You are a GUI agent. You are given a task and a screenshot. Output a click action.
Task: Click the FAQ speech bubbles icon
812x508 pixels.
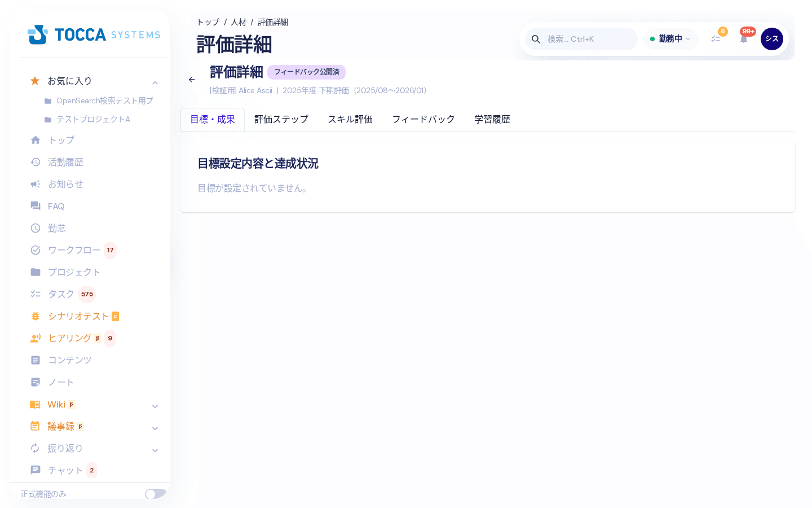36,206
